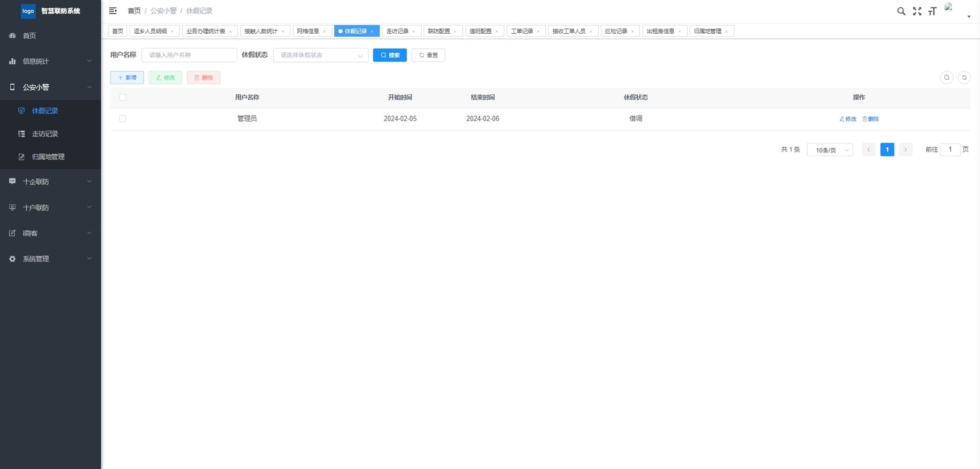Click the round refresh icon above table
The width and height of the screenshot is (980, 469).
(964, 77)
